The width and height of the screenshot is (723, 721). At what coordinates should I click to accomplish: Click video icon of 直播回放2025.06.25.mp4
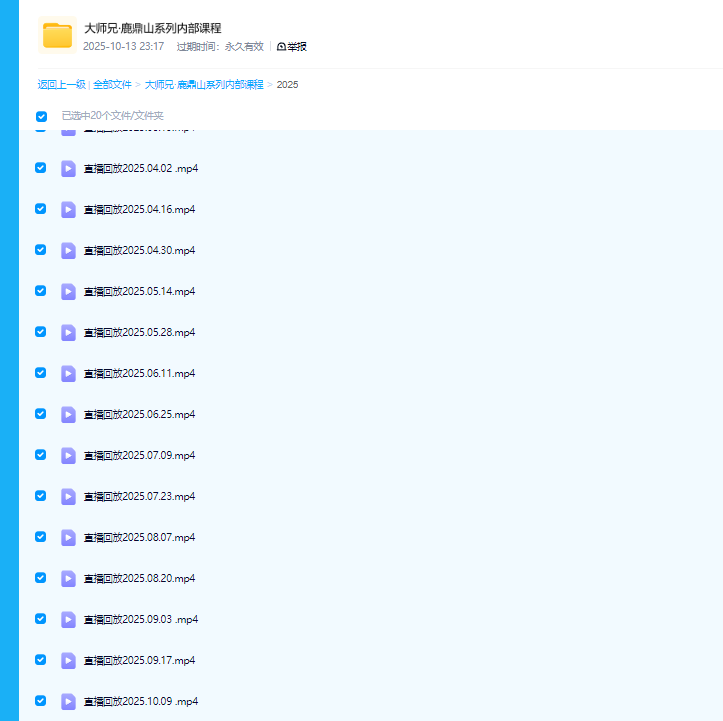68,415
